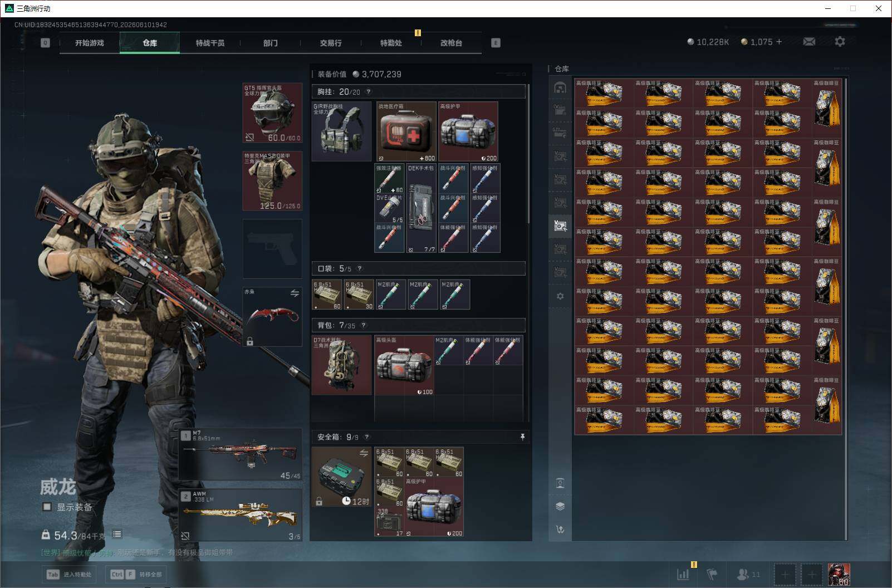Click the 进入特勤处 button
Viewport: 892px width, 588px height.
pos(70,574)
